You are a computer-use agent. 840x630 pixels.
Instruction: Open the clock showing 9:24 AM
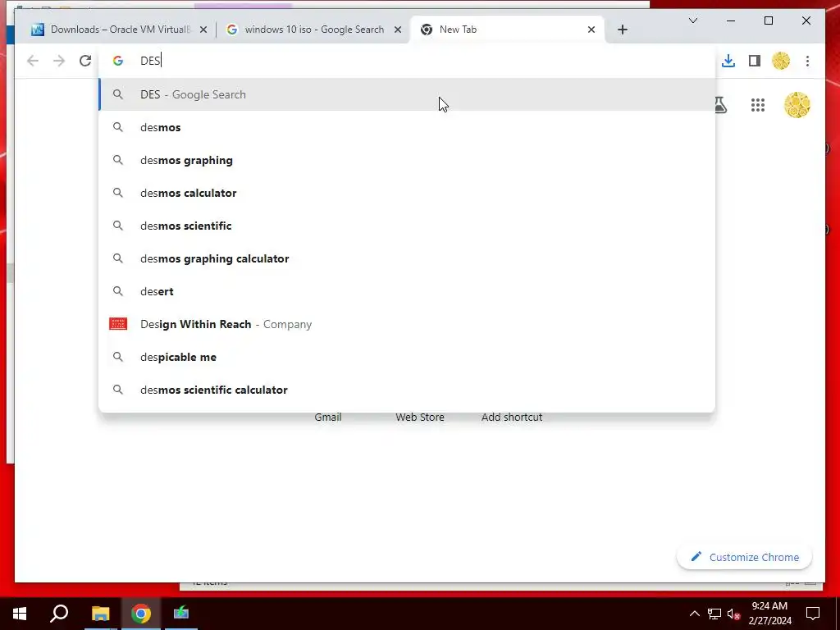click(x=769, y=614)
